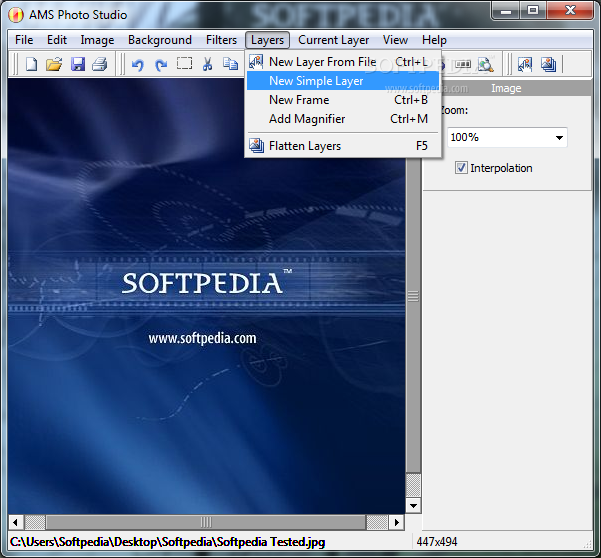Screen dimensions: 601x558
Task: Undo the last action with the toolbar arrow
Action: point(138,64)
